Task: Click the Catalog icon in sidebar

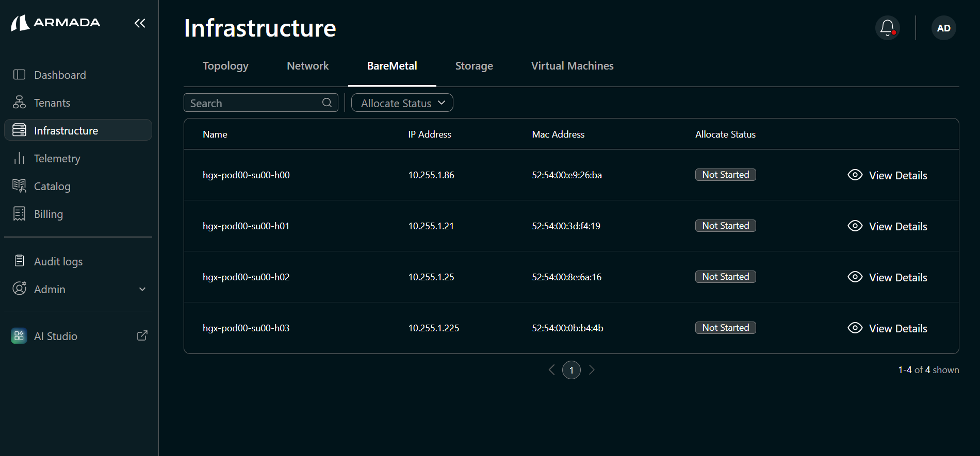Action: pyautogui.click(x=19, y=186)
